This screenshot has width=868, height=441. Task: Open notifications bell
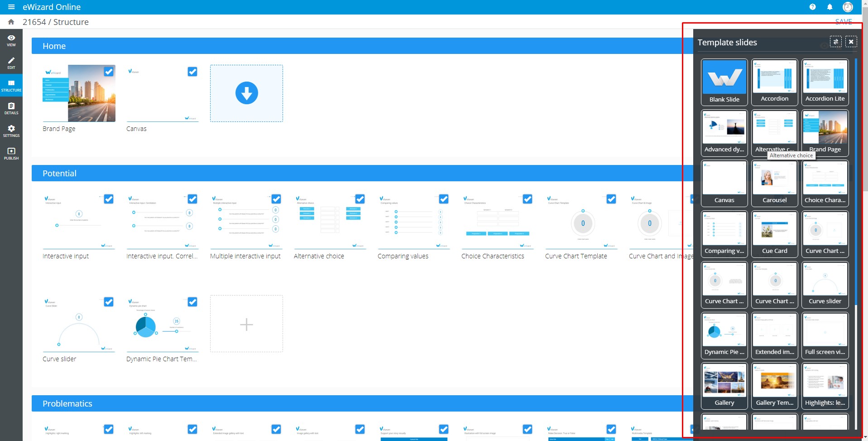830,7
